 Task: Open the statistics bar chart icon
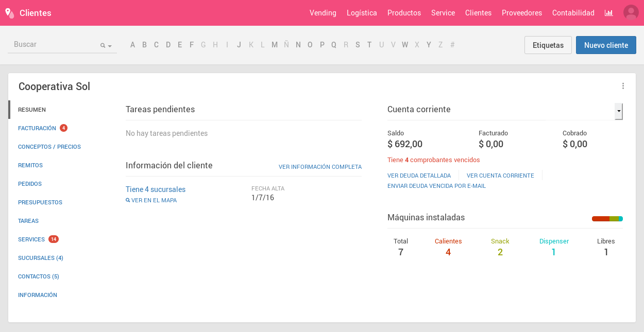coord(609,13)
